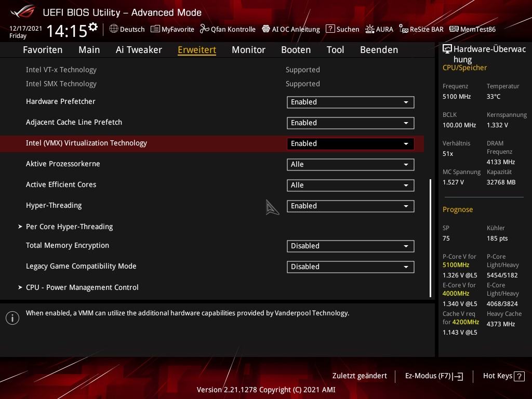The width and height of the screenshot is (532, 399).
Task: Click the 14:15 clock display
Action: pos(67,31)
